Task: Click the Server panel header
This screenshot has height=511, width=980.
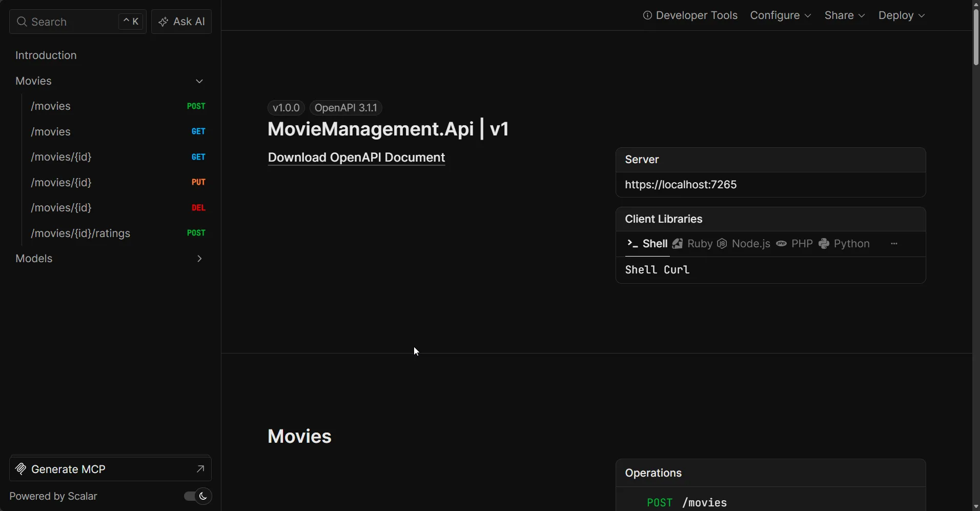Action: click(x=771, y=160)
